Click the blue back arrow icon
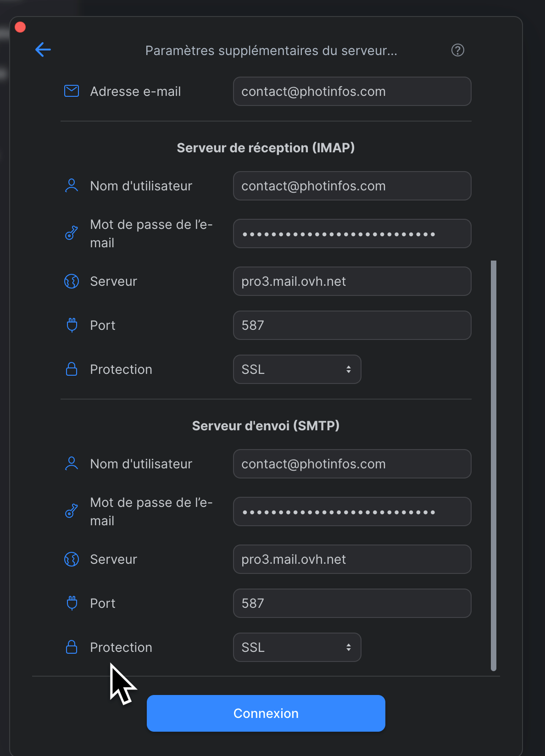545x756 pixels. 43,50
